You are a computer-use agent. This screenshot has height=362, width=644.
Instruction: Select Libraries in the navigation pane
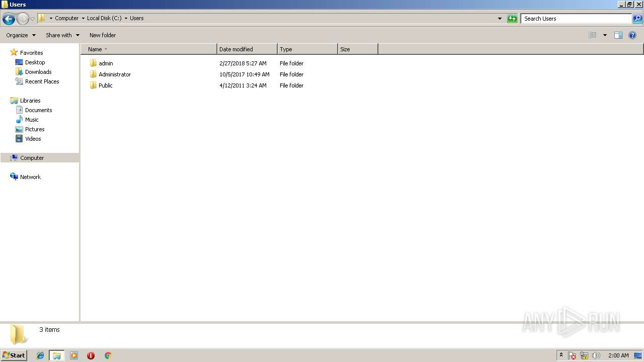click(x=30, y=101)
